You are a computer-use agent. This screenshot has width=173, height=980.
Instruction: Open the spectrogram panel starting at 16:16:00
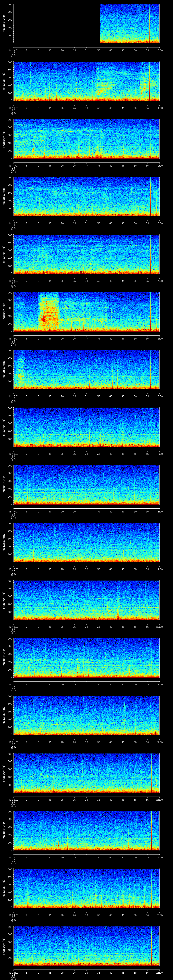click(x=86, y=427)
